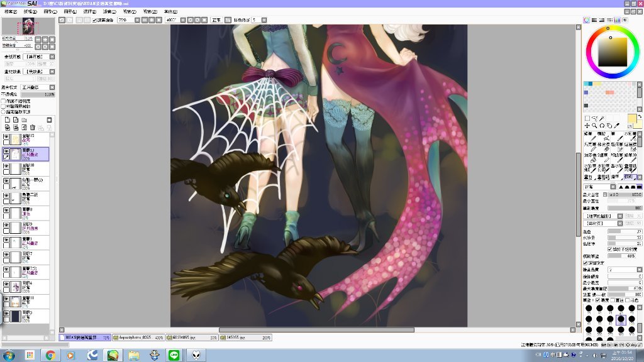Viewport: 644px width, 362px height.
Task: Open the brush blend mode dropdown
Action: 613,187
